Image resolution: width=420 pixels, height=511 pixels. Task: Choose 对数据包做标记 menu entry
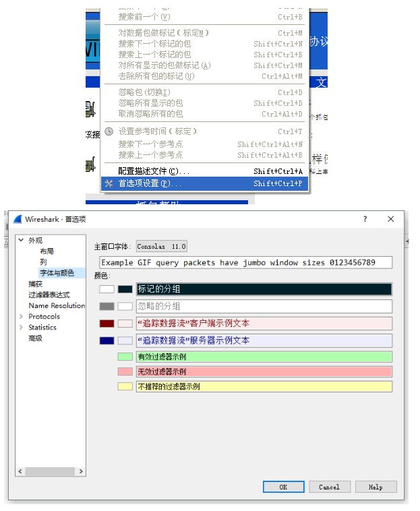[x=205, y=33]
